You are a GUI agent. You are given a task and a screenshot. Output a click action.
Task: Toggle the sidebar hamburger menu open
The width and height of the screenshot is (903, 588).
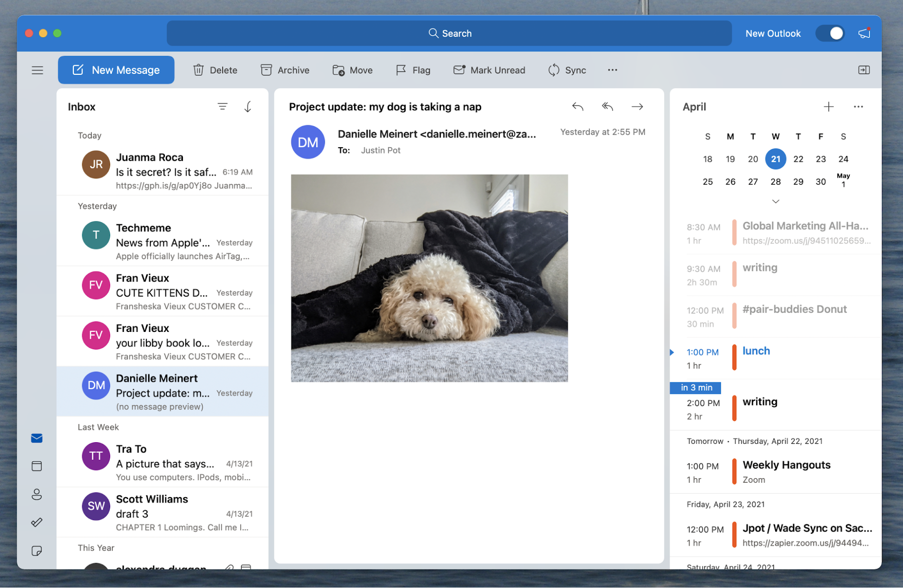point(37,70)
